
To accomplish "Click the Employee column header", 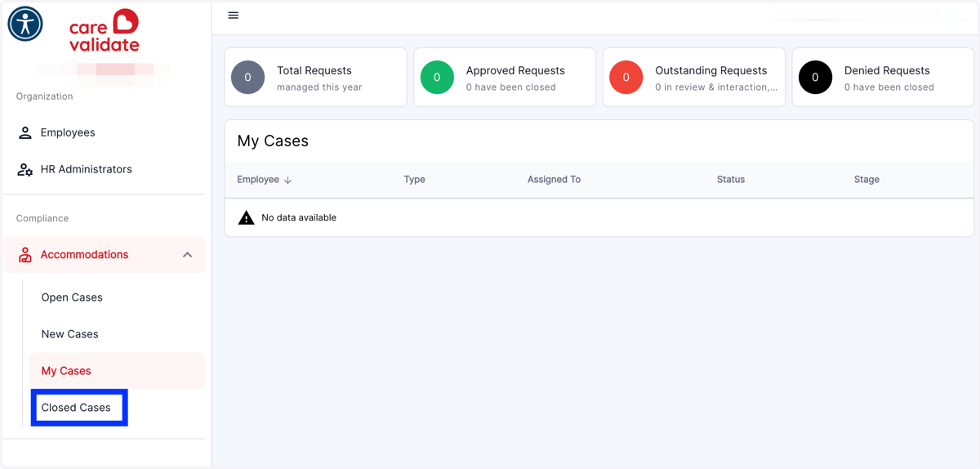I will coord(258,180).
